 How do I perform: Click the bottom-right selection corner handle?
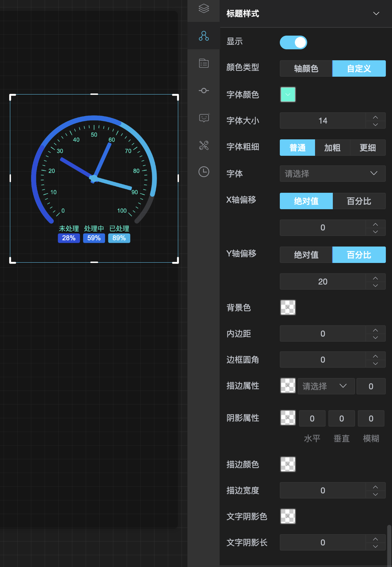pos(176,261)
